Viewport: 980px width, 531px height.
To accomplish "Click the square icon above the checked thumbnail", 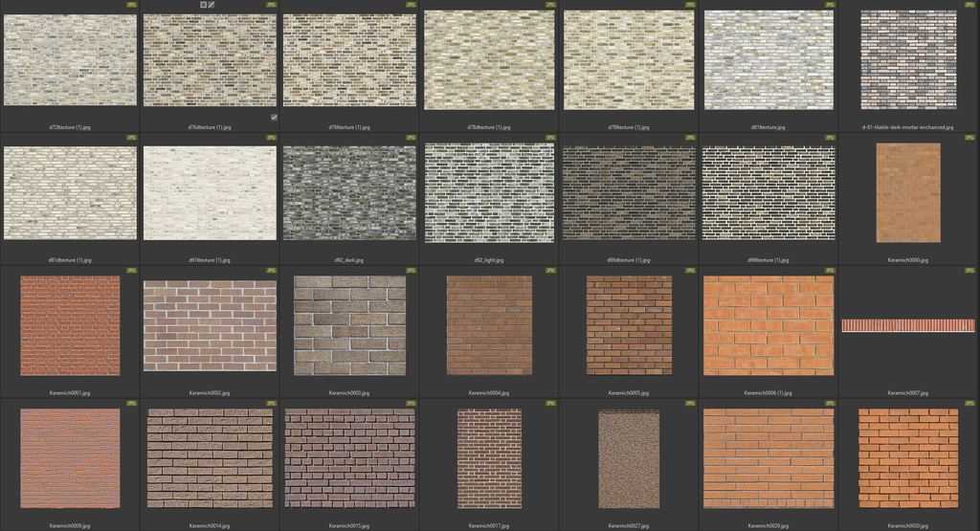I will tap(203, 5).
